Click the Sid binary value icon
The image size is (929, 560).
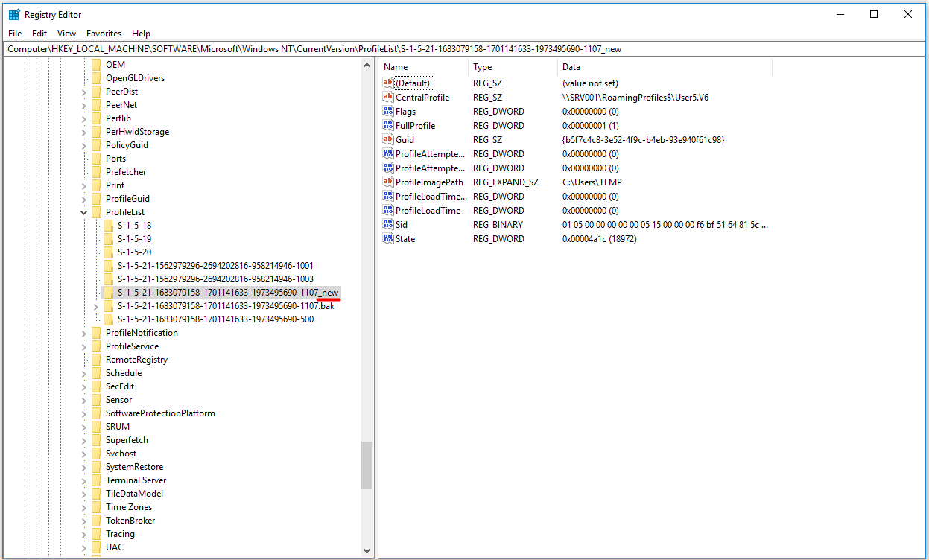coord(387,224)
